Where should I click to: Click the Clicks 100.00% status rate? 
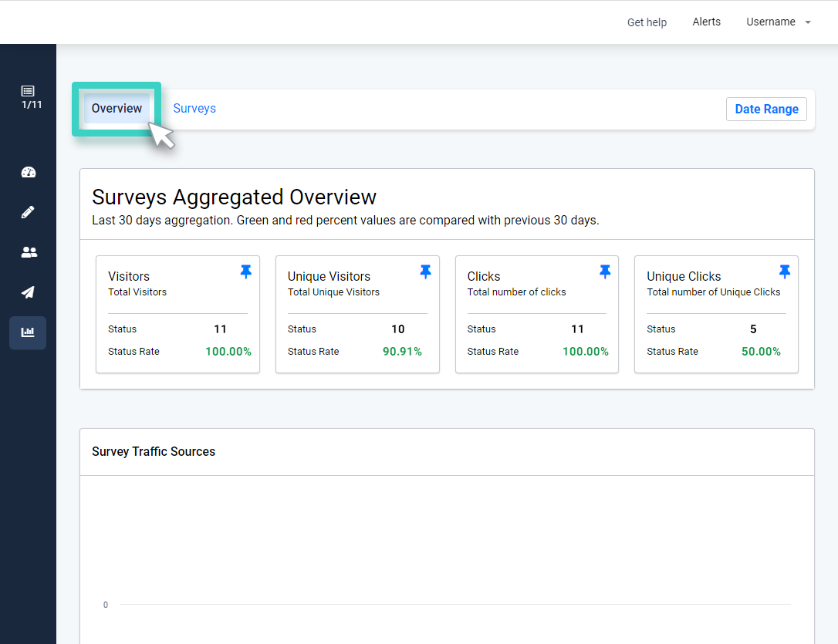tap(585, 352)
